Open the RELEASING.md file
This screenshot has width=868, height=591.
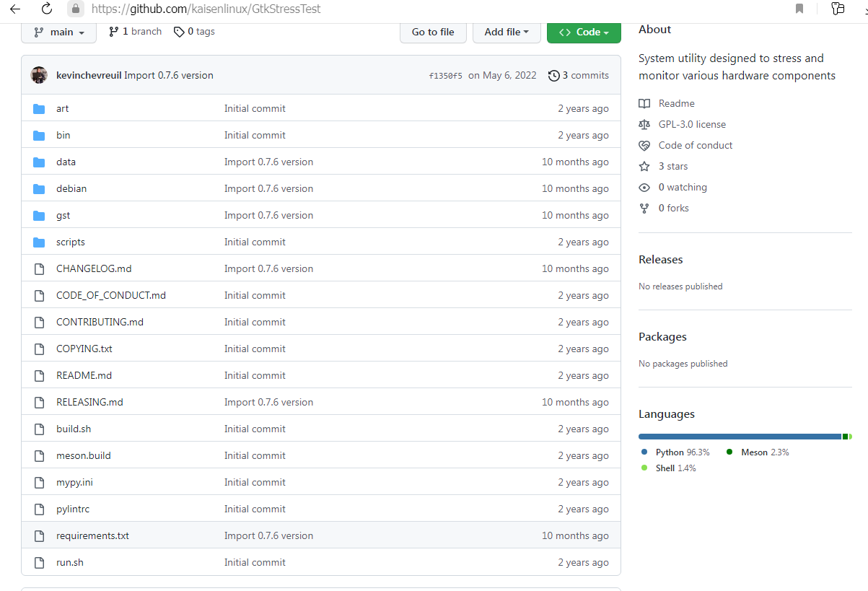tap(89, 403)
